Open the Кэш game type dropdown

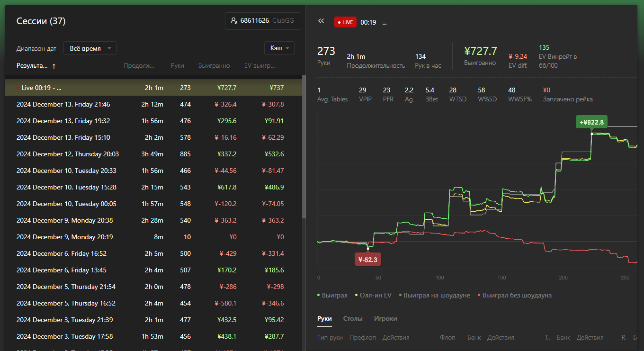click(x=279, y=48)
